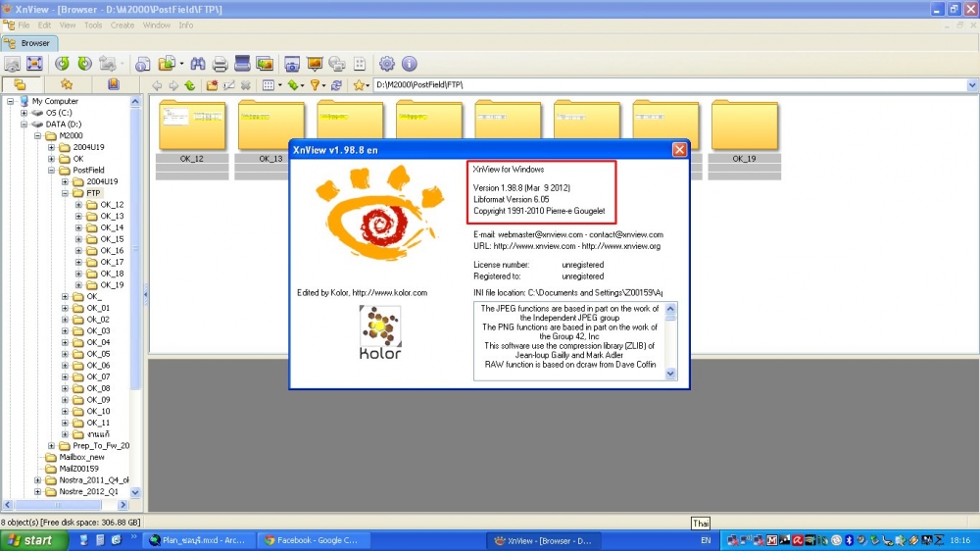Click the Contact sheet toolbar icon
The height and width of the screenshot is (551, 980).
(x=360, y=63)
